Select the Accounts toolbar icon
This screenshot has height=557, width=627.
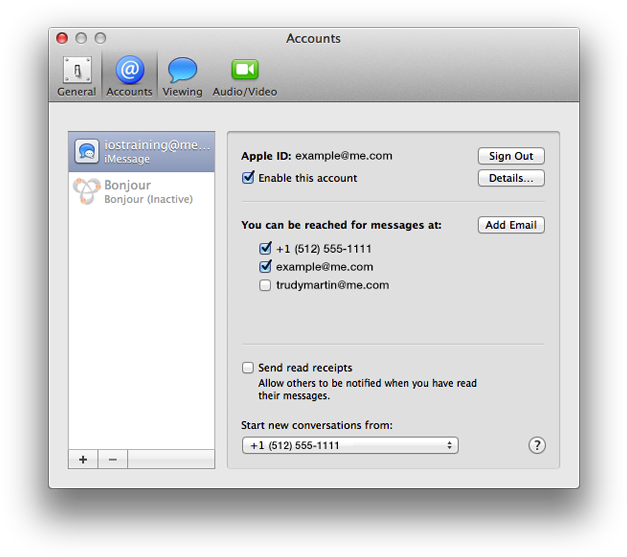(130, 76)
